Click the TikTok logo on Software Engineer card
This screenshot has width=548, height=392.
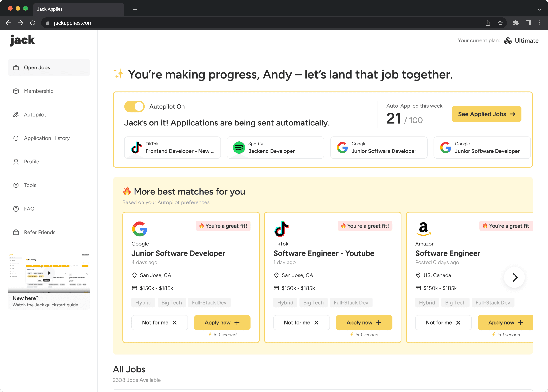click(x=281, y=229)
